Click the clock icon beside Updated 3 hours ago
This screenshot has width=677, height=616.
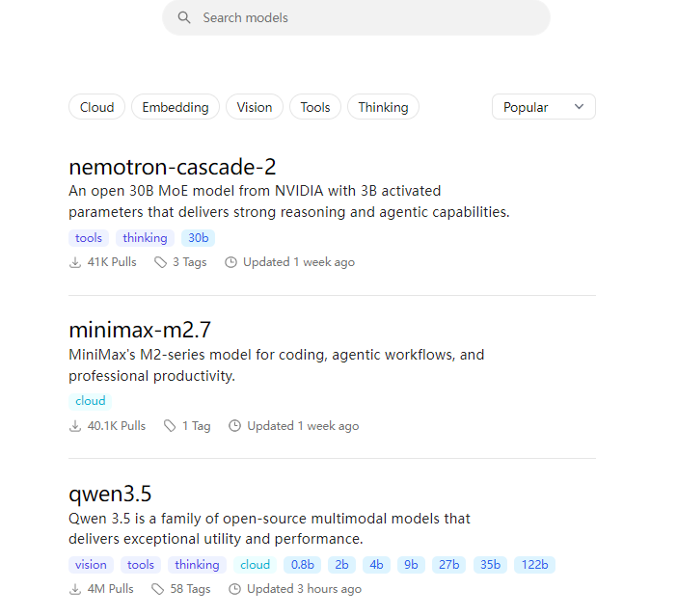(234, 589)
